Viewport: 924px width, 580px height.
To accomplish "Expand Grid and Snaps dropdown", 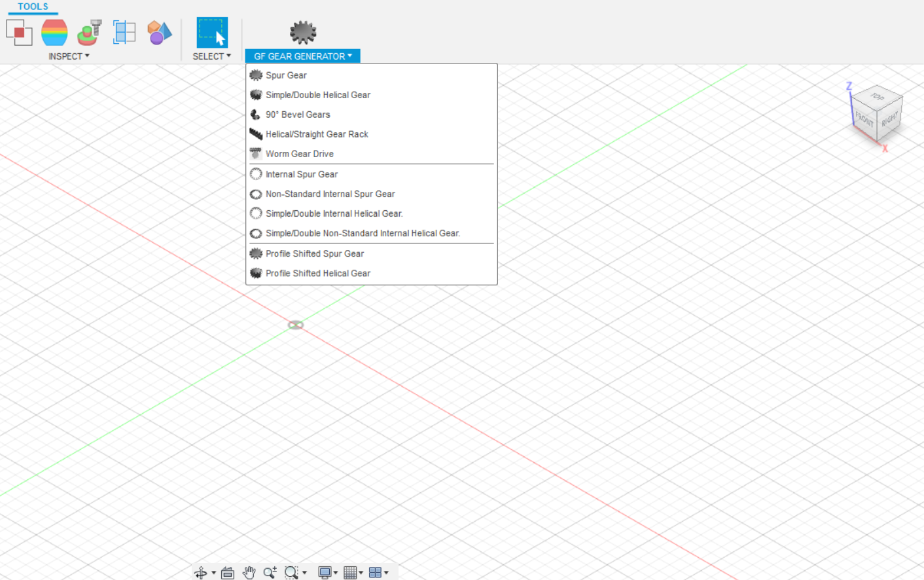I will (353, 573).
